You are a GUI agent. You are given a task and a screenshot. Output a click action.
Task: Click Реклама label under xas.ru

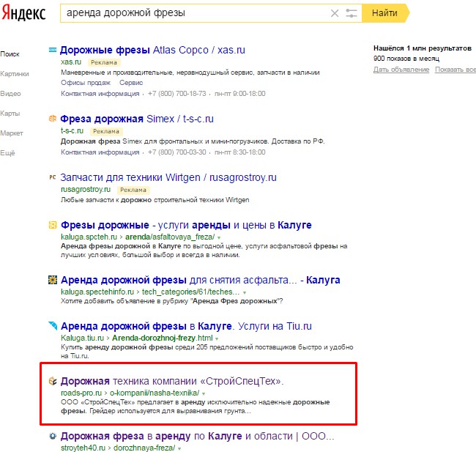[x=104, y=62]
